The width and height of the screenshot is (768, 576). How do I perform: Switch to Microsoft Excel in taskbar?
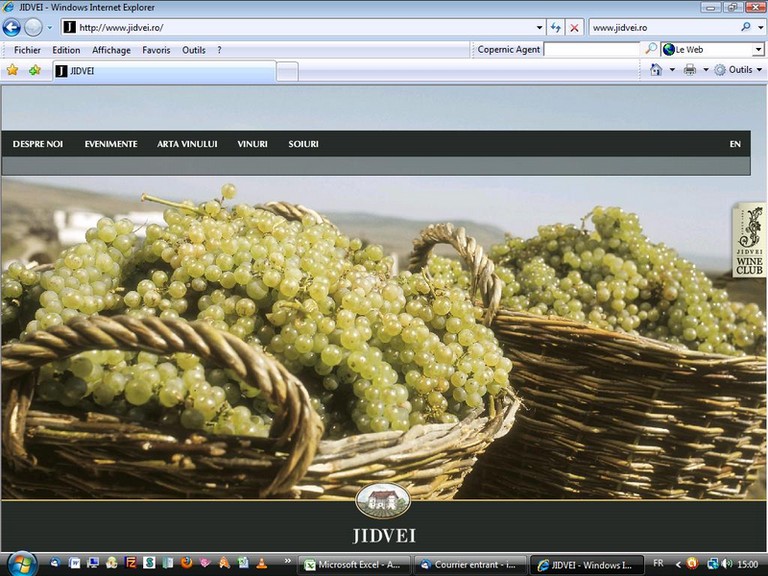[x=353, y=565]
